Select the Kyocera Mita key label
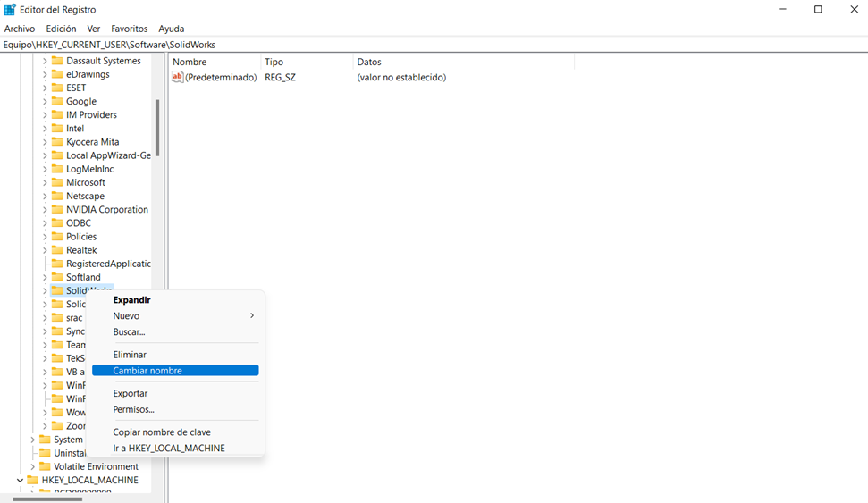The width and height of the screenshot is (868, 503). pos(92,142)
